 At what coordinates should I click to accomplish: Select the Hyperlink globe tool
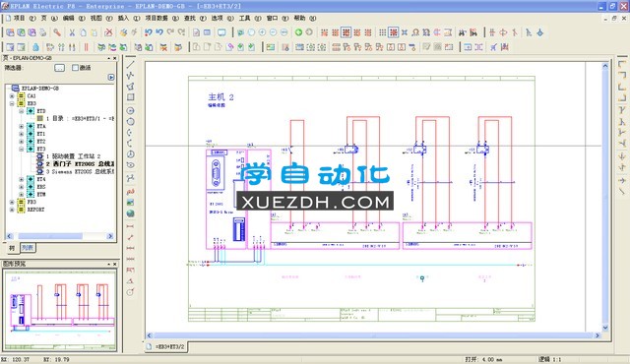coord(131,213)
